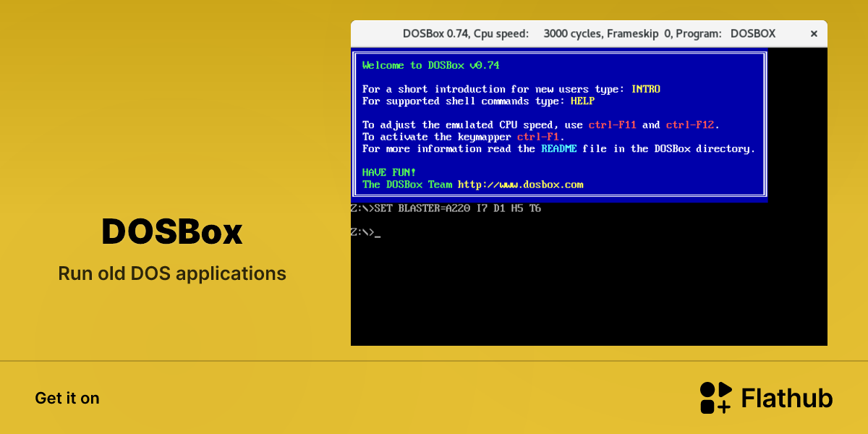Image resolution: width=868 pixels, height=434 pixels.
Task: Click the DOSBox heading text
Action: pos(172,232)
